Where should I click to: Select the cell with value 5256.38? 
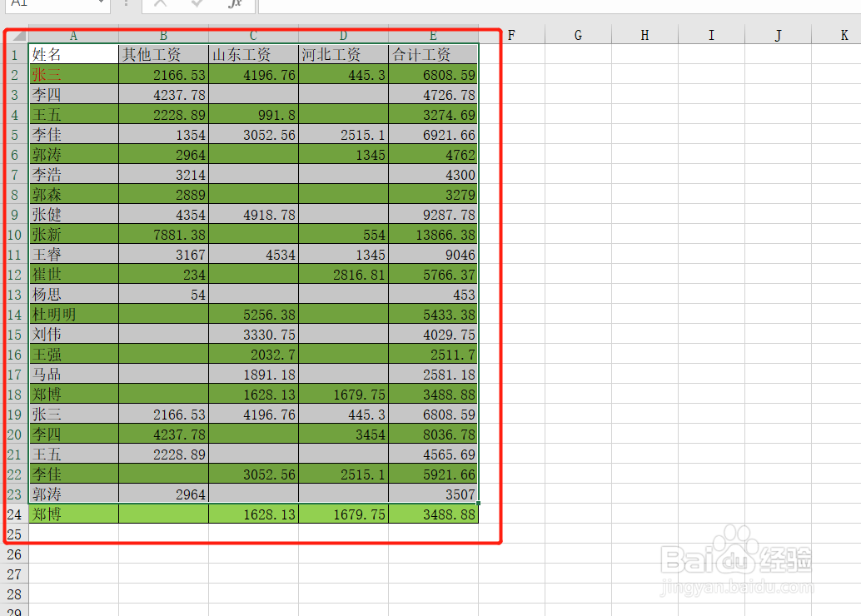pyautogui.click(x=254, y=315)
